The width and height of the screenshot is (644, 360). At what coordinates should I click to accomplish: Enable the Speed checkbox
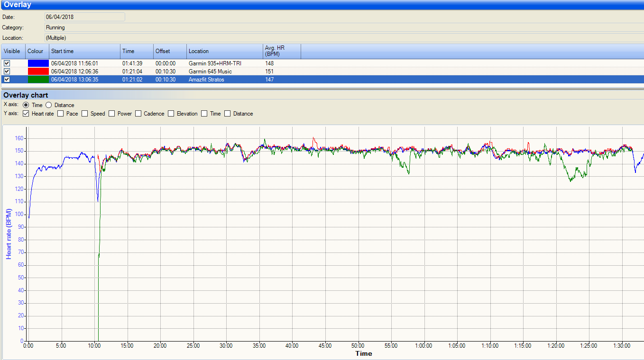[x=85, y=114]
